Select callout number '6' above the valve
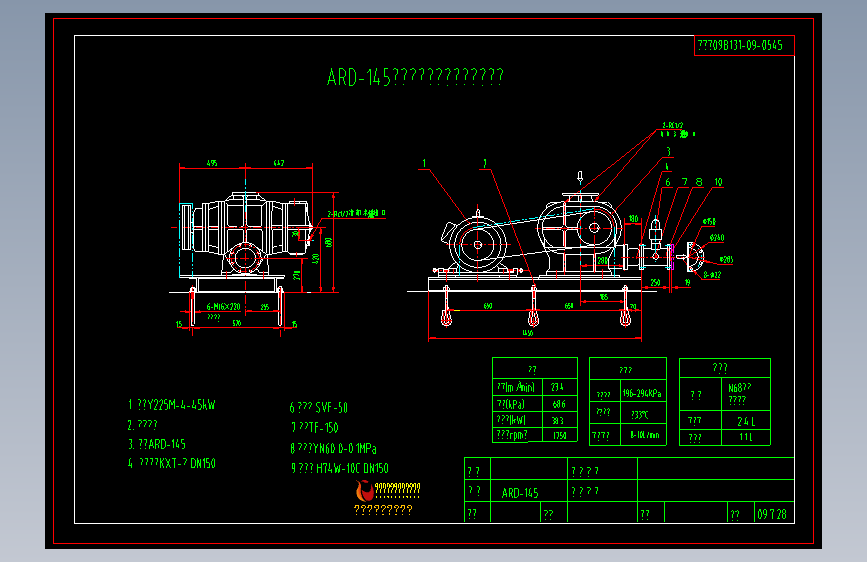867x562 pixels. pos(668,182)
